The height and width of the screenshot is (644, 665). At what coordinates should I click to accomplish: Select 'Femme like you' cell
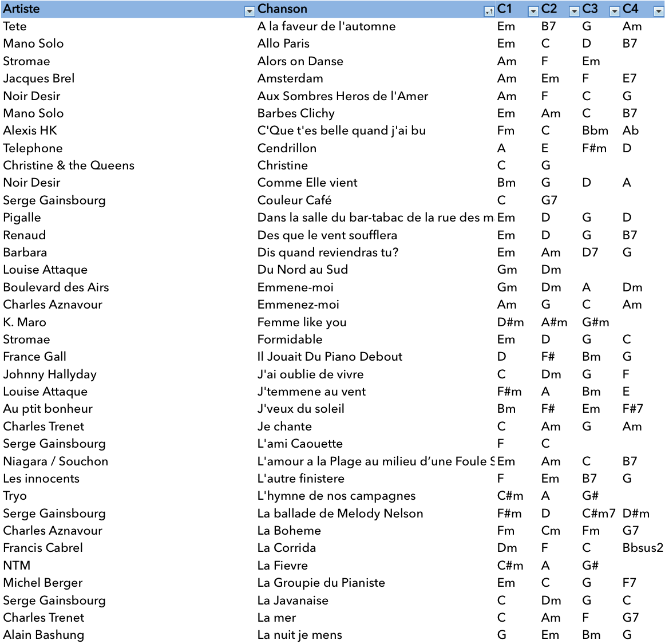(x=302, y=322)
